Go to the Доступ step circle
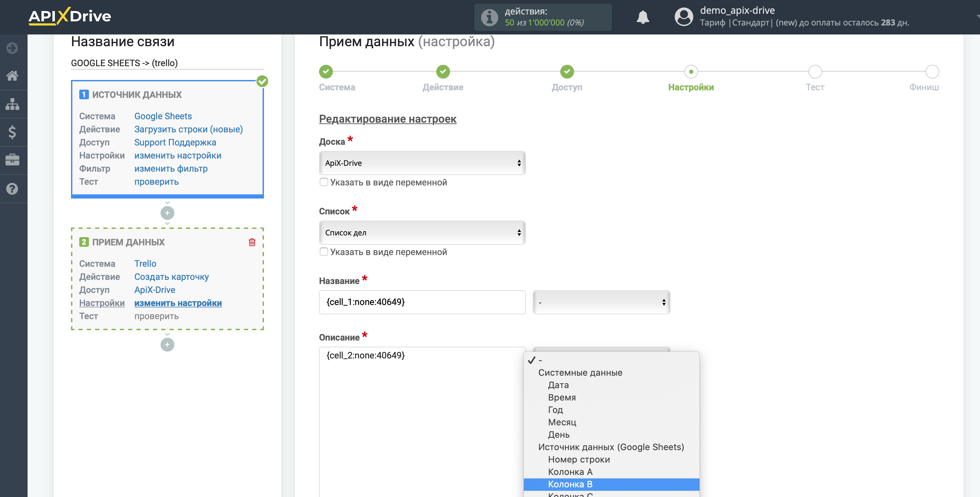This screenshot has height=497, width=980. click(567, 72)
